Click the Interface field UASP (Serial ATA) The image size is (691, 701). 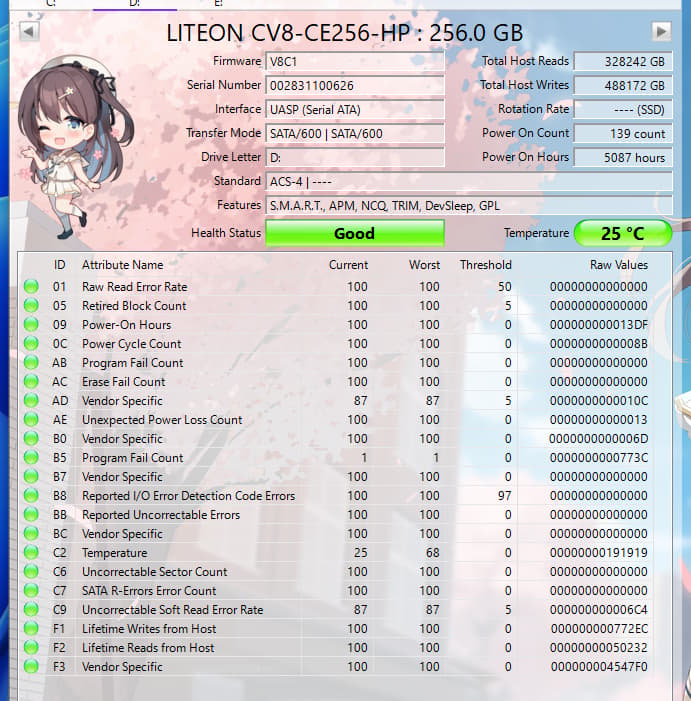pos(355,110)
